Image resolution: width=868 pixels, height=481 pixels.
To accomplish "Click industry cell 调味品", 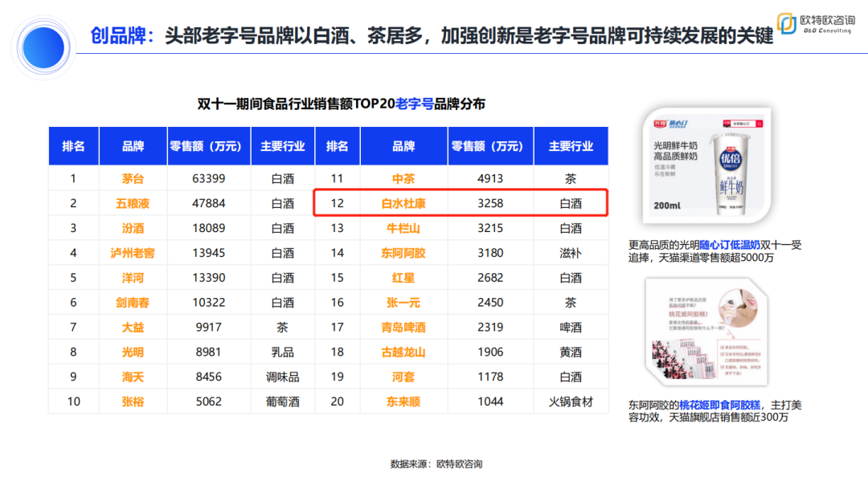I will pyautogui.click(x=283, y=377).
